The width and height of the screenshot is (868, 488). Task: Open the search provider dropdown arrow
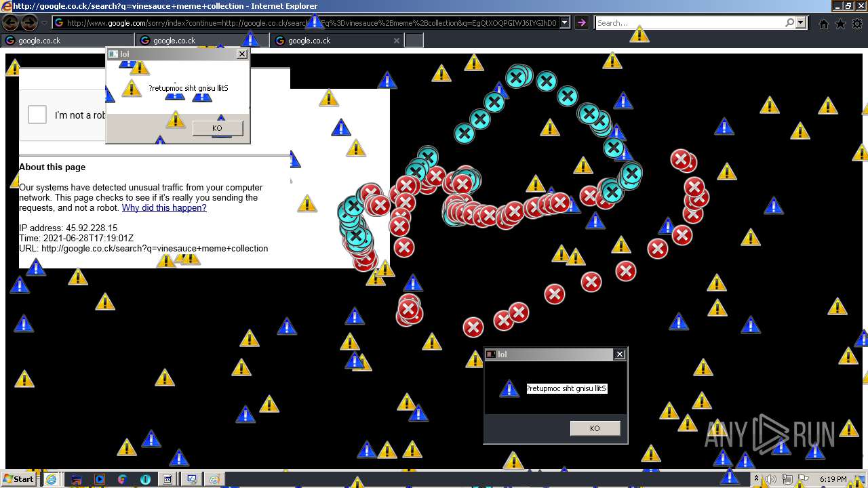(x=801, y=23)
